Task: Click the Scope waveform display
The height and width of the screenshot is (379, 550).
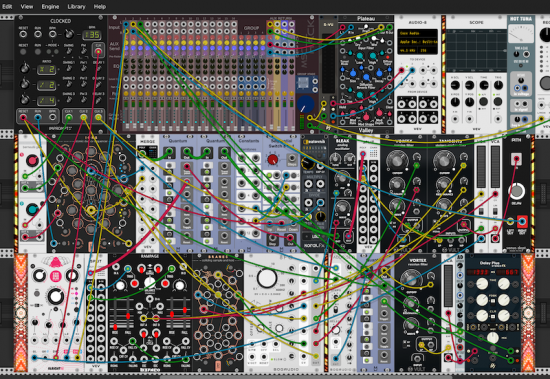Action: coord(476,51)
